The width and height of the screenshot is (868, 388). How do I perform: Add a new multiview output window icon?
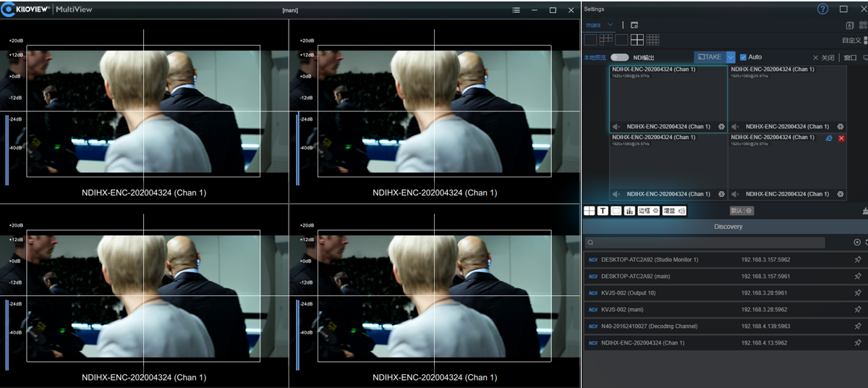click(x=634, y=25)
